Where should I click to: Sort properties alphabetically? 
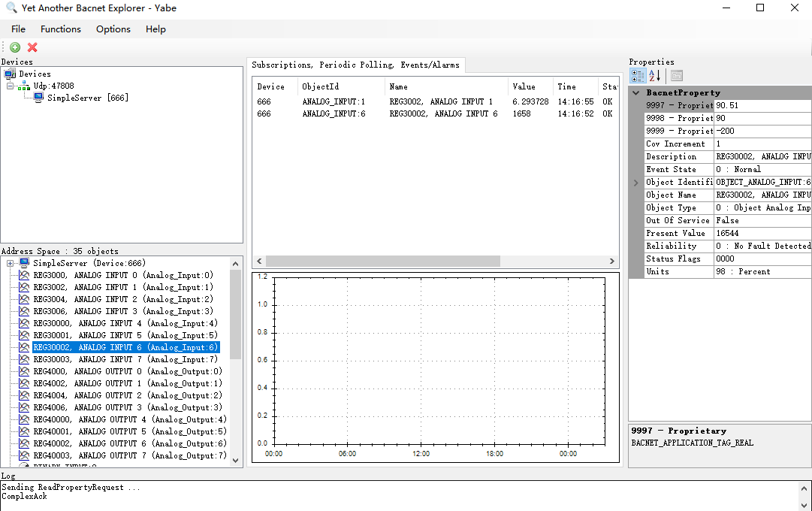coord(654,76)
